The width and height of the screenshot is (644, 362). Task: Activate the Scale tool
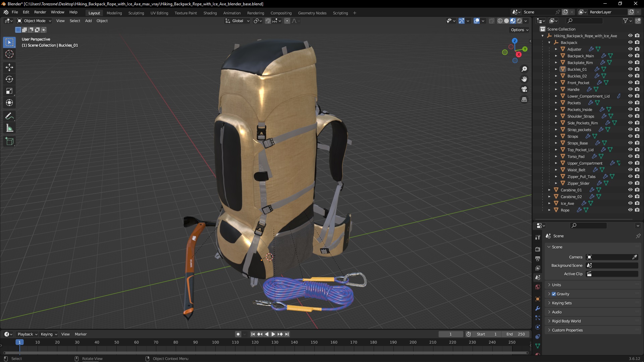[9, 91]
